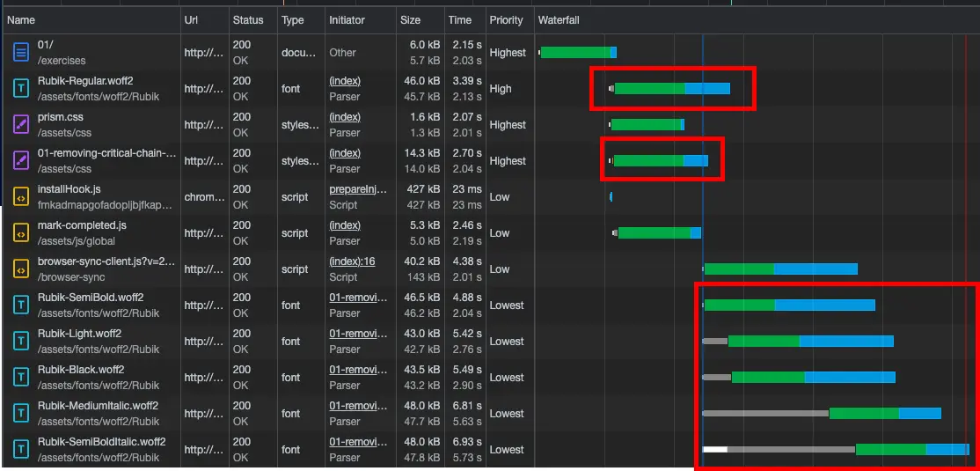Click the waterfall bar for browser-sync-client.js
The height and width of the screenshot is (471, 980).
coord(779,269)
